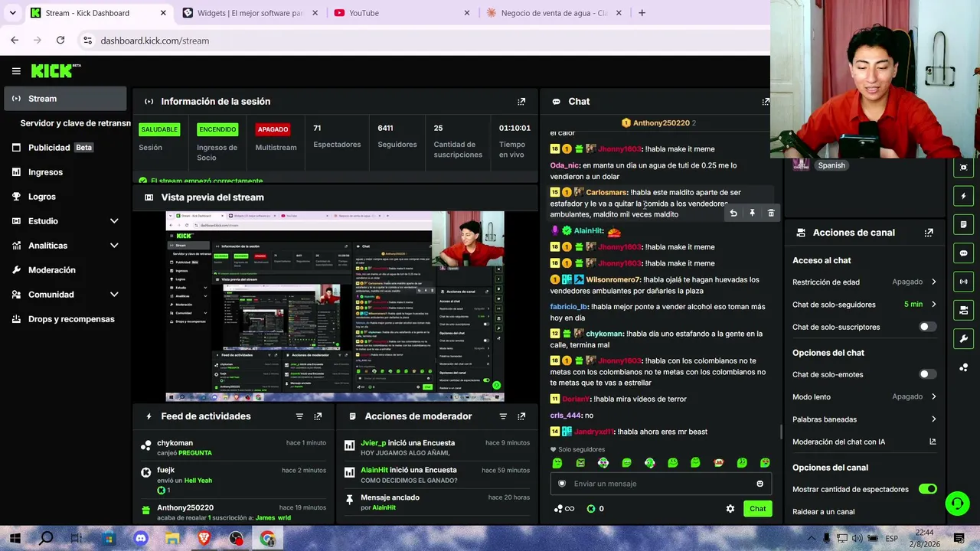Open Discord from the taskbar
This screenshot has height=551, width=980.
(x=140, y=539)
